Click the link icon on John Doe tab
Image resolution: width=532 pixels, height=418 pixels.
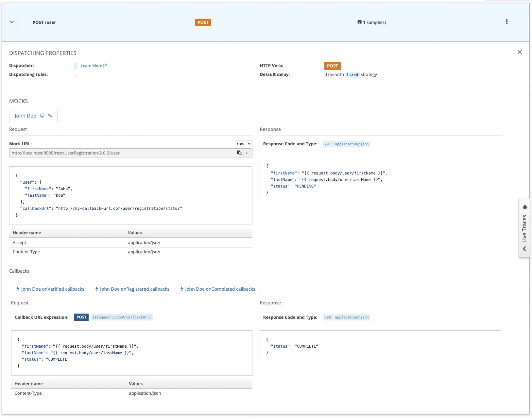(x=50, y=116)
